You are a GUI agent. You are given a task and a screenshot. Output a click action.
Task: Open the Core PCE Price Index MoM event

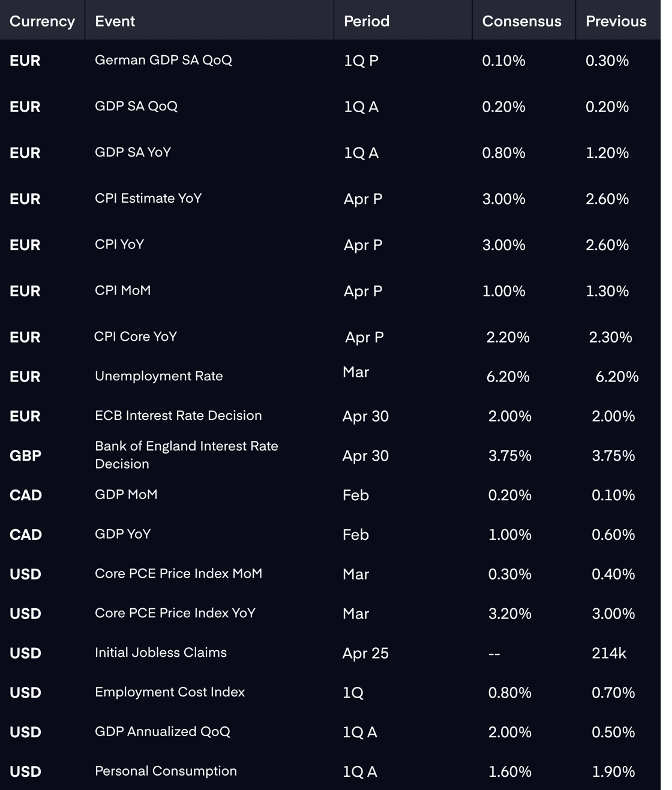coord(178,573)
